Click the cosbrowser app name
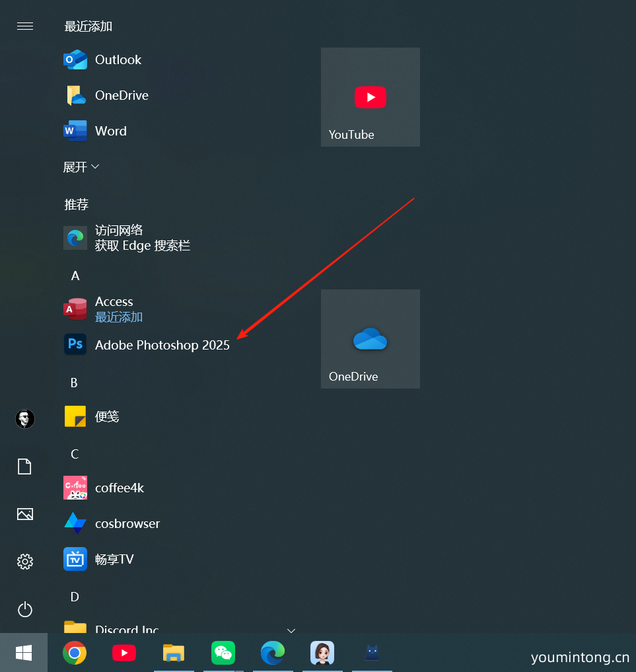 point(127,524)
